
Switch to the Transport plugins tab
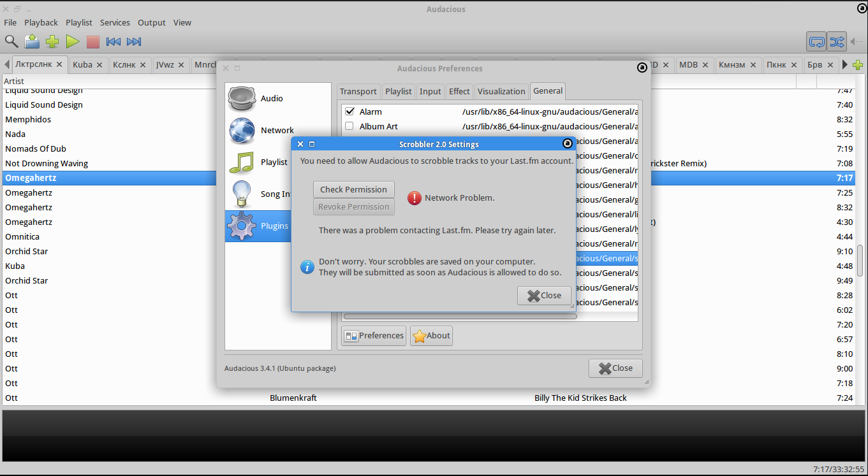[x=359, y=91]
